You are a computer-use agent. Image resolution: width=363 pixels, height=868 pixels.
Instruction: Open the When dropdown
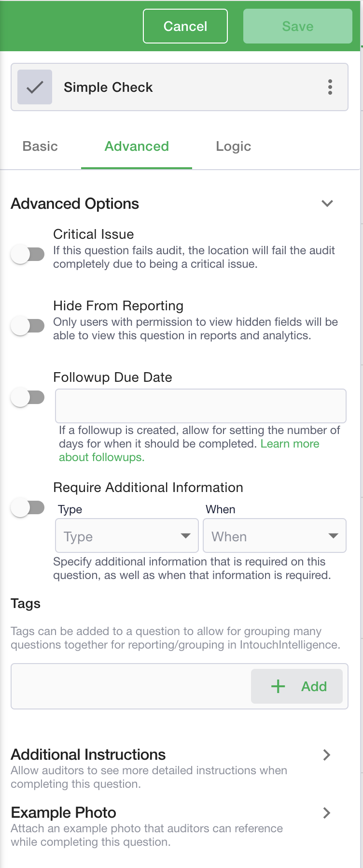(275, 535)
